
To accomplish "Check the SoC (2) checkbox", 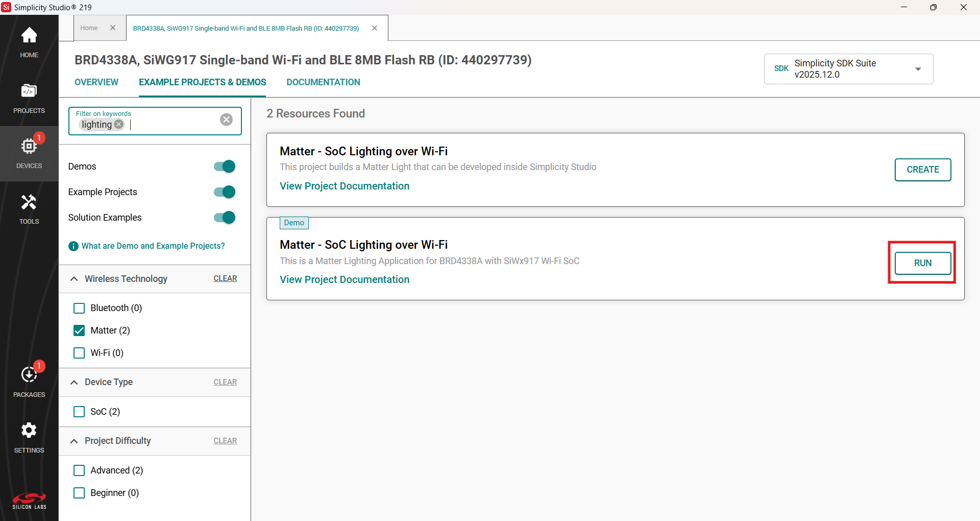I will (79, 412).
